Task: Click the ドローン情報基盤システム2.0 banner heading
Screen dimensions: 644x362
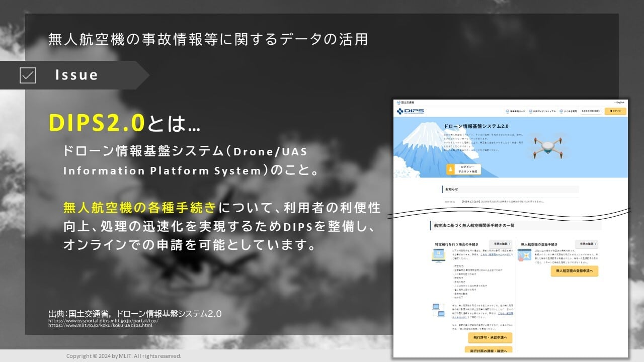Action: pos(476,126)
